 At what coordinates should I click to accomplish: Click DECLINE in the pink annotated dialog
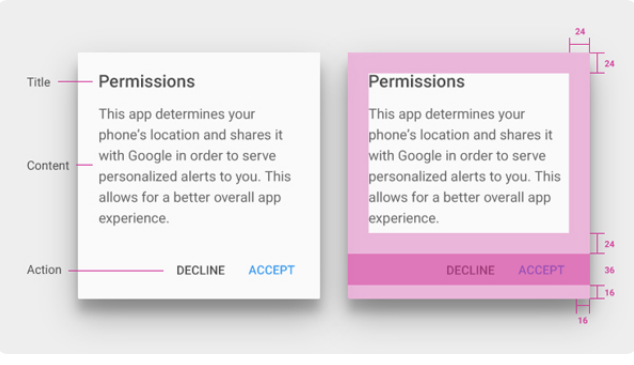point(470,270)
